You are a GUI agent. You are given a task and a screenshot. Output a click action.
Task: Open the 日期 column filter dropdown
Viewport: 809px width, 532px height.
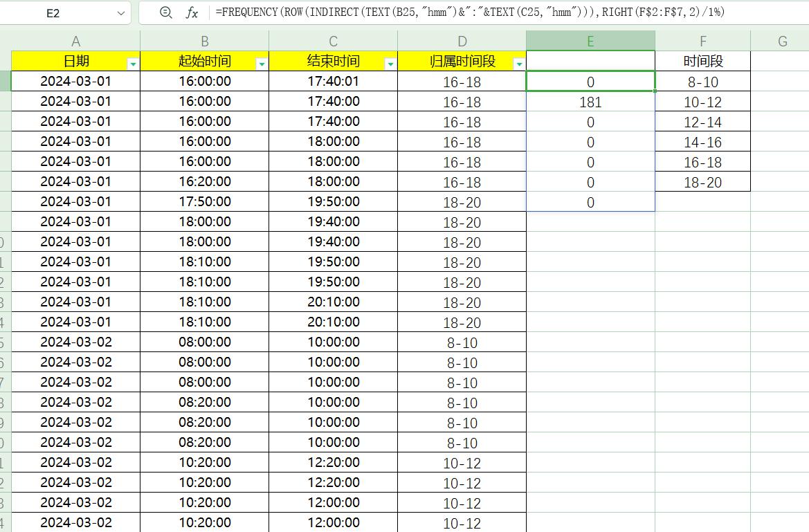[133, 64]
